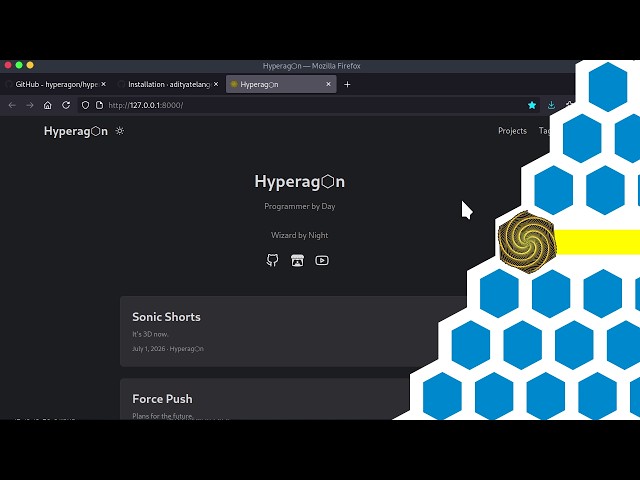The width and height of the screenshot is (640, 480).
Task: Reload the page with the refresh icon
Action: pos(66,105)
